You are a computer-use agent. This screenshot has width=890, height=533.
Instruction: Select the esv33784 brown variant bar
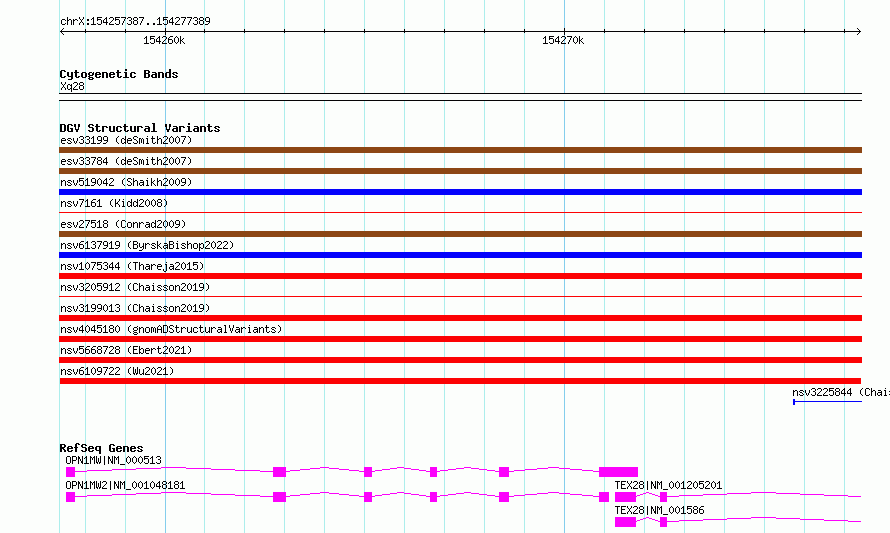(x=460, y=171)
